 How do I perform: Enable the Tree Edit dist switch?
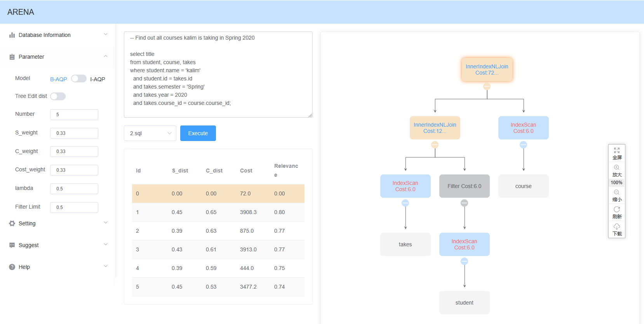pyautogui.click(x=58, y=96)
